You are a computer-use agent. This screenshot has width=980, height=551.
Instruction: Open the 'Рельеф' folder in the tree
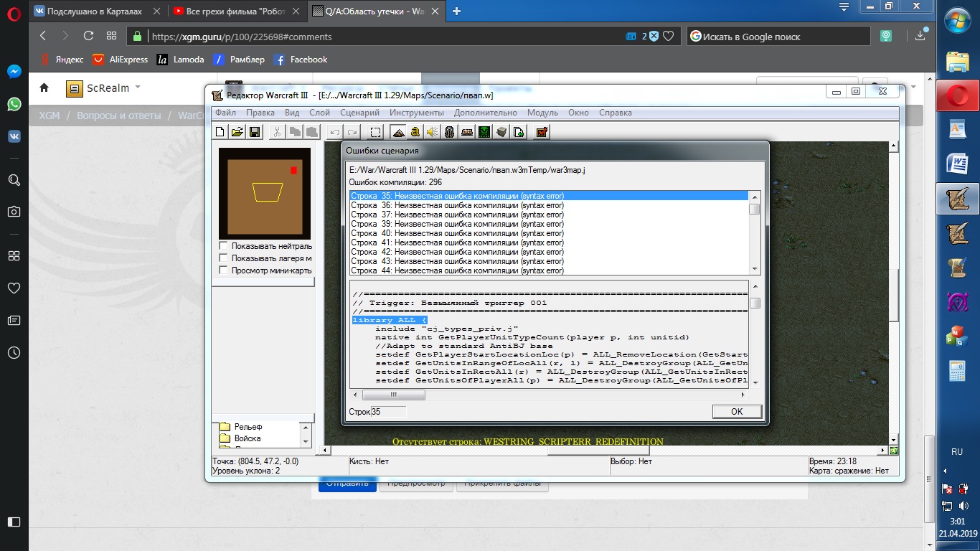[x=248, y=428]
